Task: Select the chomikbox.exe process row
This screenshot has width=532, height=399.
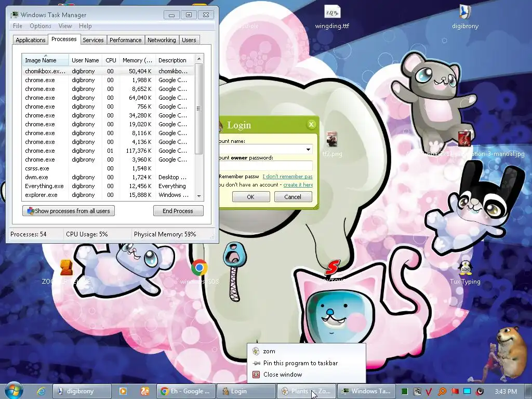Action: tap(108, 71)
